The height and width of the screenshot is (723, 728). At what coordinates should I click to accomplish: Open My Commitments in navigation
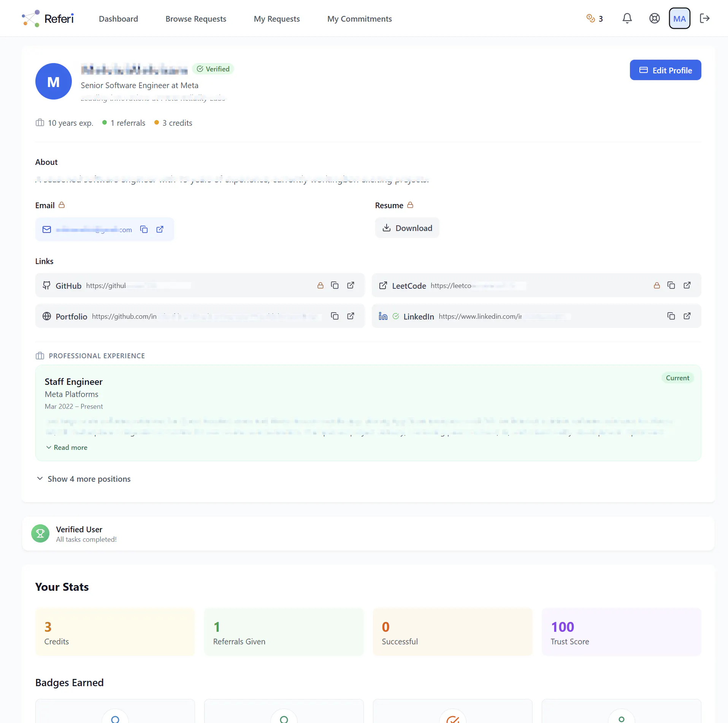(359, 19)
